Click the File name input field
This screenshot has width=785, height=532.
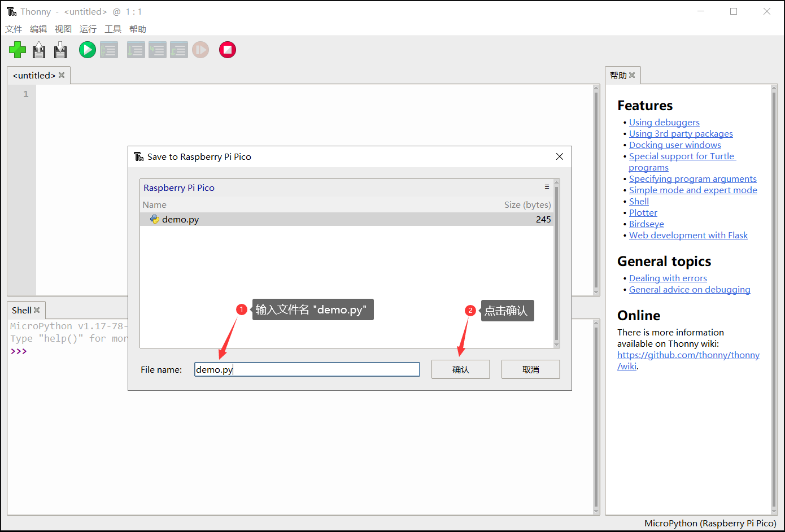coord(307,369)
